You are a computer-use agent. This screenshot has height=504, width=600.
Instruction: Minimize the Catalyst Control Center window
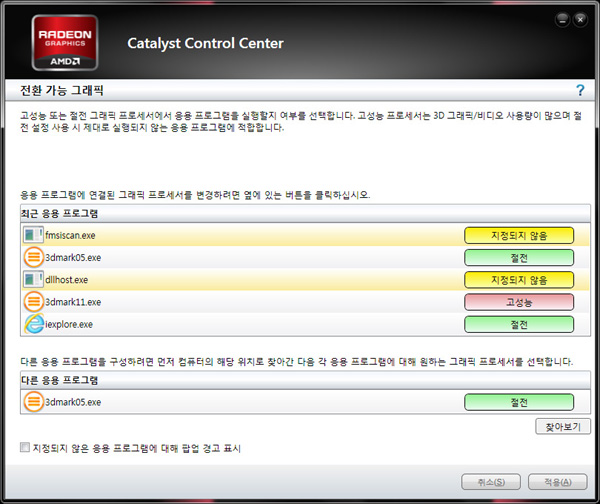[562, 20]
